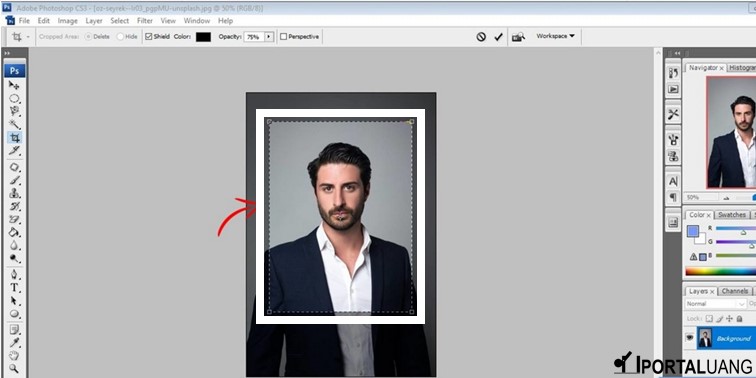Image resolution: width=756 pixels, height=378 pixels.
Task: Open the Opacity slider arrow
Action: coord(269,37)
